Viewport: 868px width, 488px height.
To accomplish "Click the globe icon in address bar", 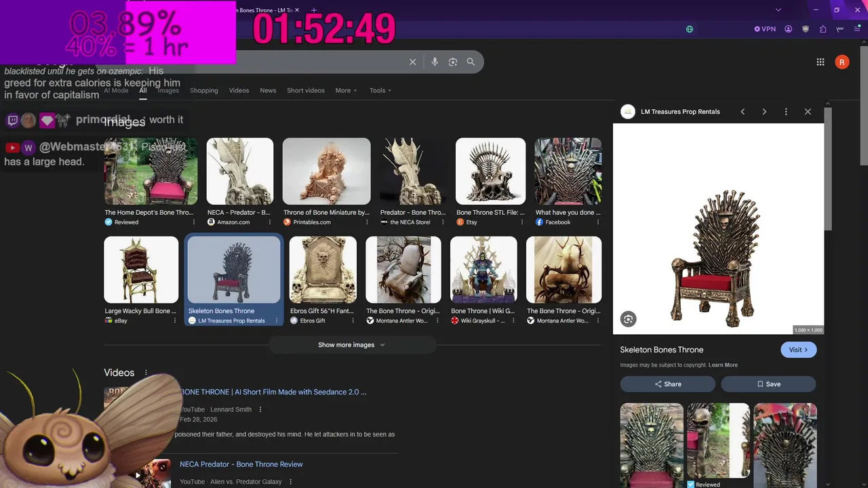I will coord(690,29).
